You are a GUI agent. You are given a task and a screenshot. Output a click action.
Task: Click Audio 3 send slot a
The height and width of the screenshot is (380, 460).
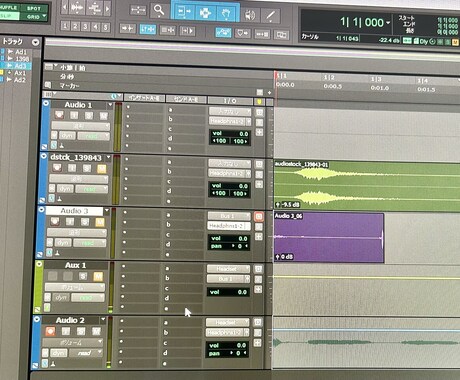pos(185,215)
